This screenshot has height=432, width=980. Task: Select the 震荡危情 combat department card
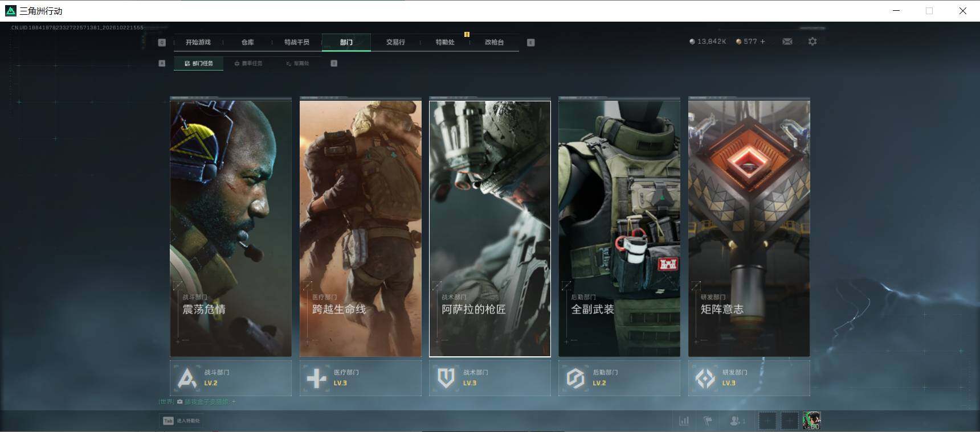pyautogui.click(x=231, y=229)
